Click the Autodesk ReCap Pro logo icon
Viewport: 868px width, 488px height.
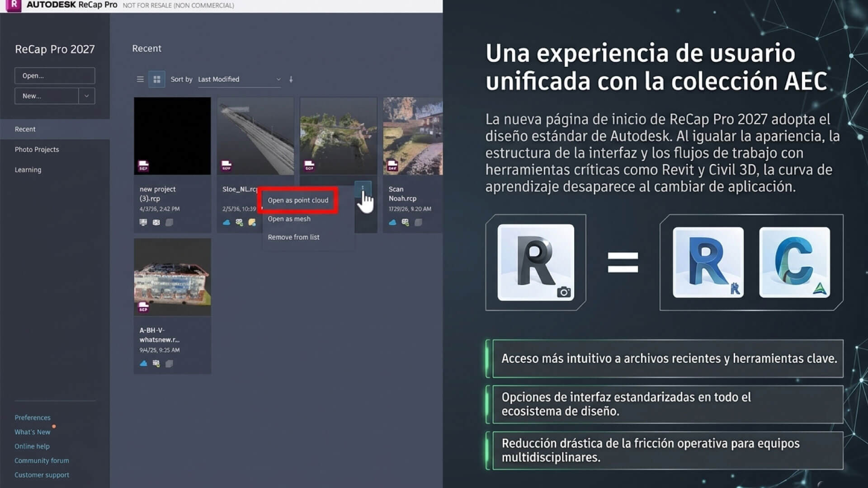[x=14, y=5]
